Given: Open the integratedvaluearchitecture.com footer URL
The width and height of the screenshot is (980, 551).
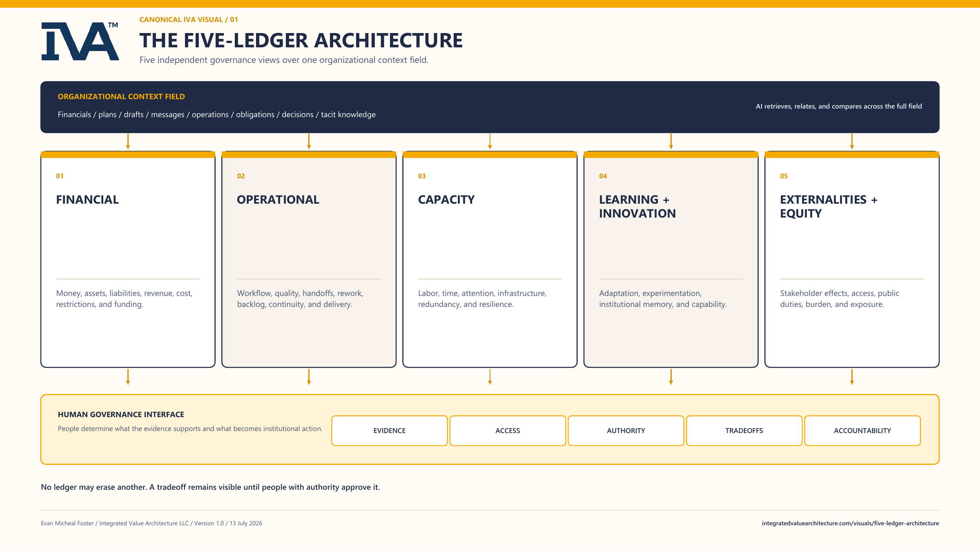Looking at the screenshot, I should pyautogui.click(x=850, y=523).
